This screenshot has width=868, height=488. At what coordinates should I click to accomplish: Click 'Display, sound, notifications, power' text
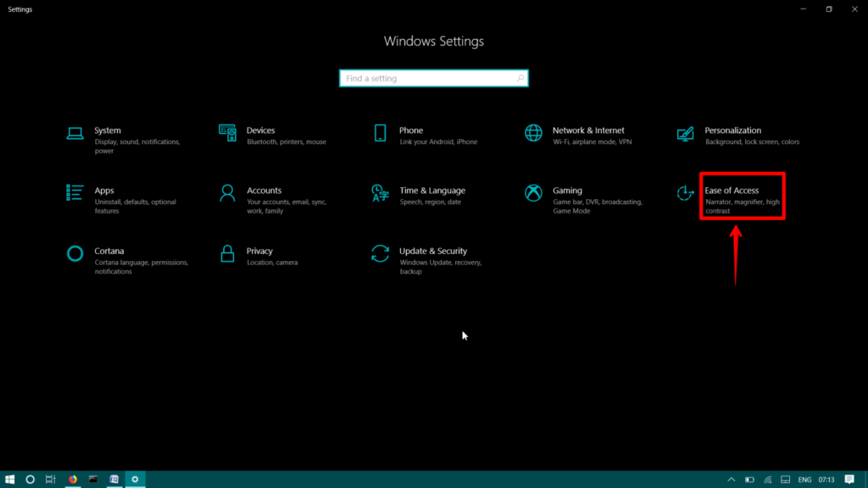coord(137,146)
